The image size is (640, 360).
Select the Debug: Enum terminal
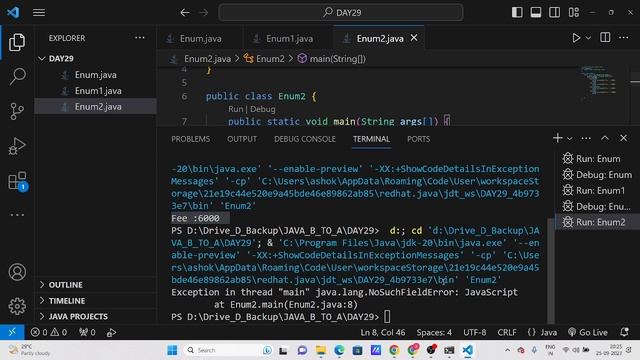(x=597, y=175)
